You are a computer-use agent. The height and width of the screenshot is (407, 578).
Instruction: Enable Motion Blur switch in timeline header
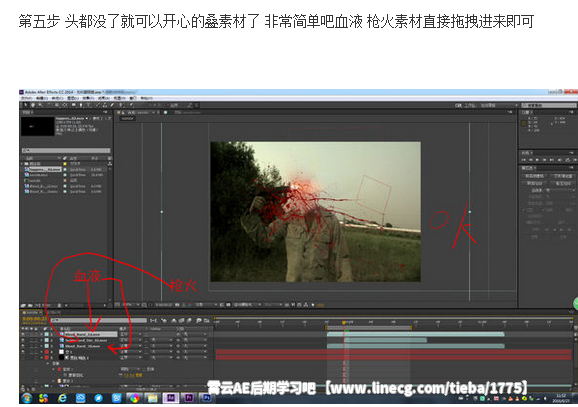coord(188,321)
